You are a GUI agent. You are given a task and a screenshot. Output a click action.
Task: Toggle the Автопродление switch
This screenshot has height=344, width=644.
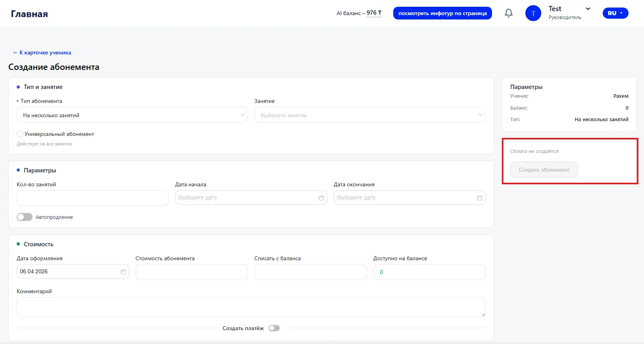coord(25,217)
